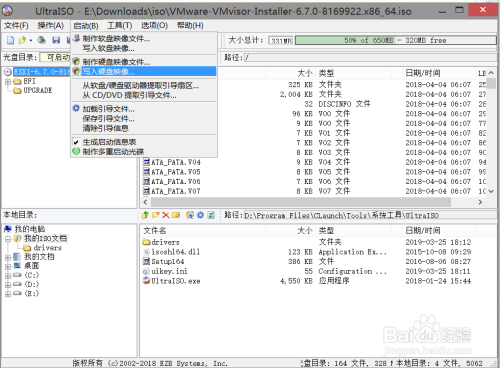Select file ATA_PATA.V05
500x368 pixels.
(x=176, y=172)
